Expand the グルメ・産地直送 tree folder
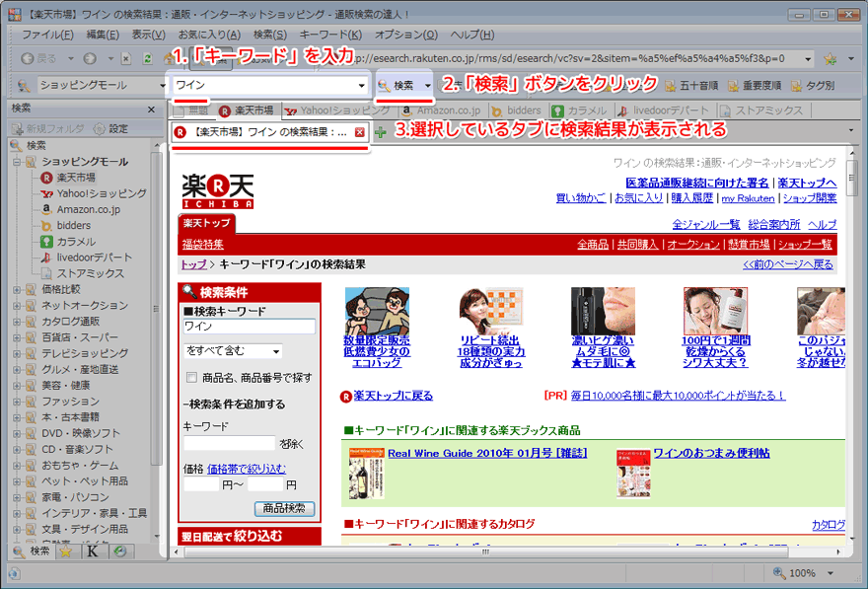This screenshot has width=868, height=589. pos(17,370)
